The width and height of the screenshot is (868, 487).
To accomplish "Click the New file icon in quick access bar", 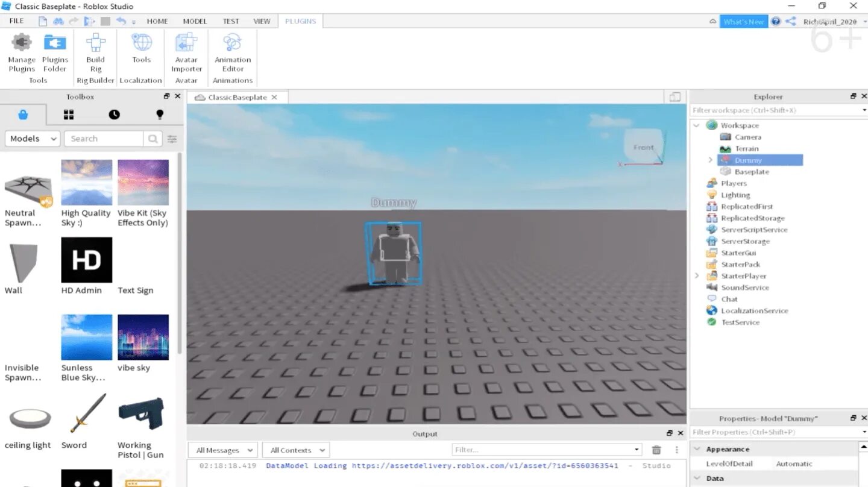I will (x=43, y=21).
